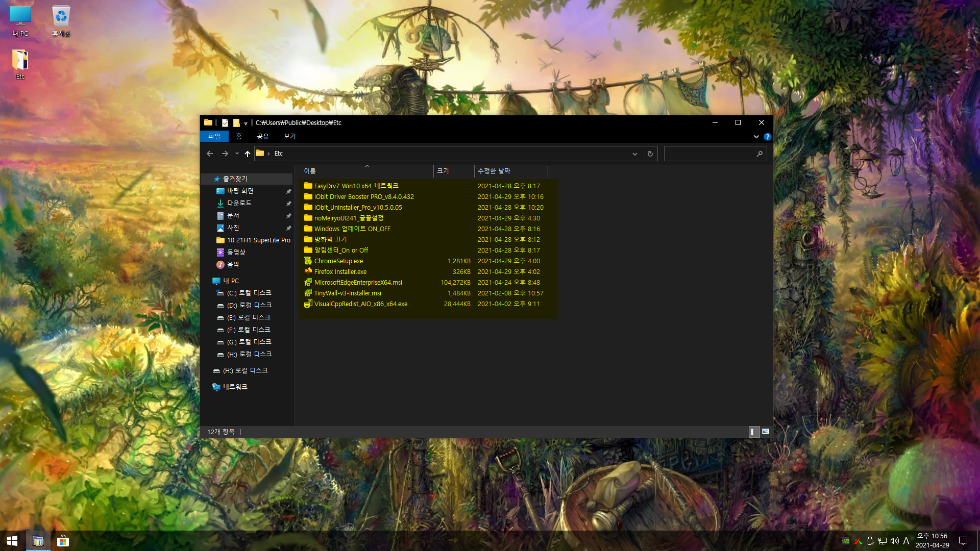This screenshot has width=980, height=551.
Task: Select 동영상 in navigation pane
Action: (x=236, y=252)
